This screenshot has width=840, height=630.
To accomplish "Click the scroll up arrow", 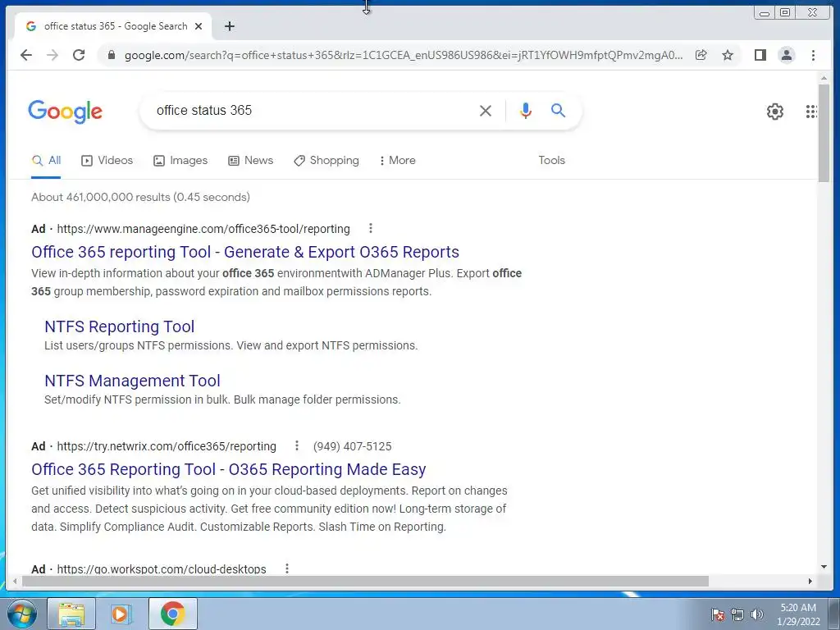I will [x=824, y=78].
